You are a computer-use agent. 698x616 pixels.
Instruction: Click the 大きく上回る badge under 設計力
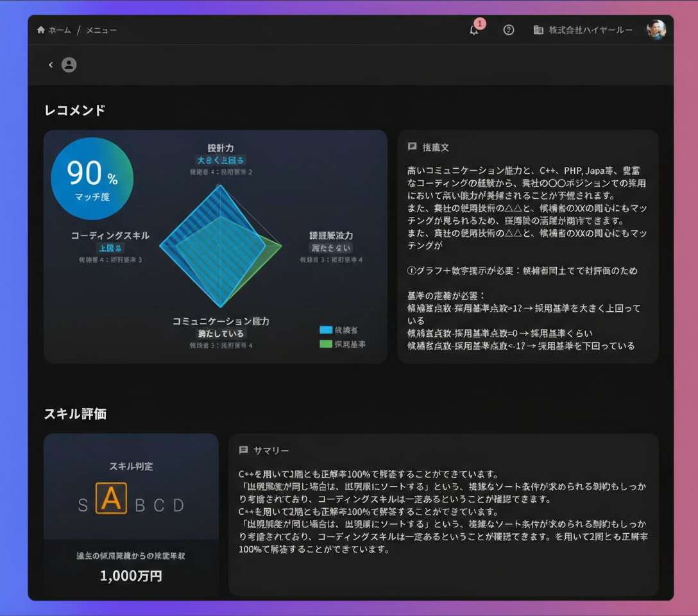click(221, 160)
